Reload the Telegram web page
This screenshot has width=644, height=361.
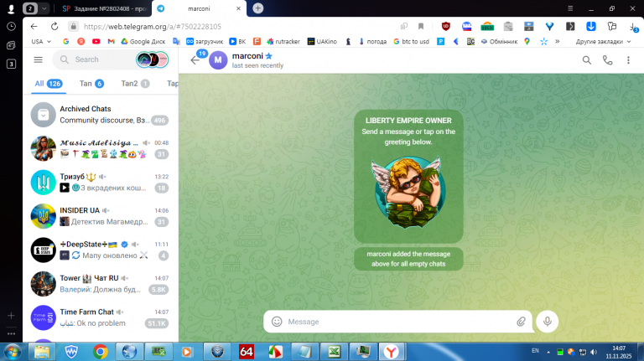pos(55,26)
